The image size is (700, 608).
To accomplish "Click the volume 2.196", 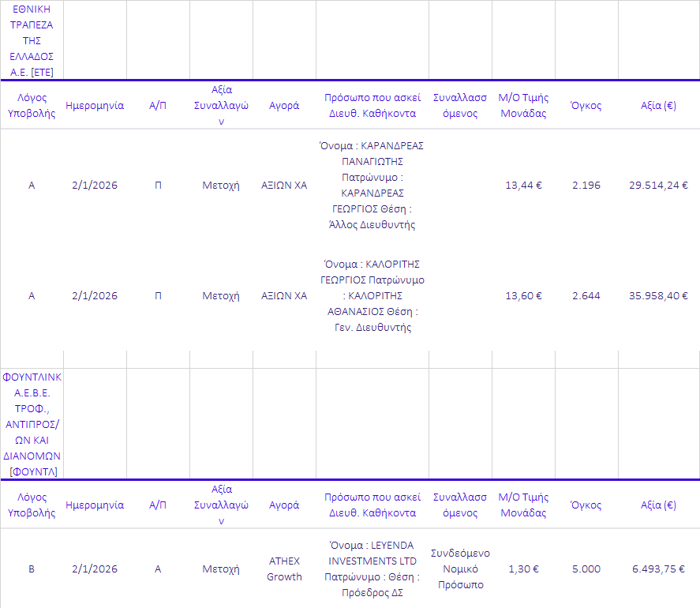I will point(586,185).
